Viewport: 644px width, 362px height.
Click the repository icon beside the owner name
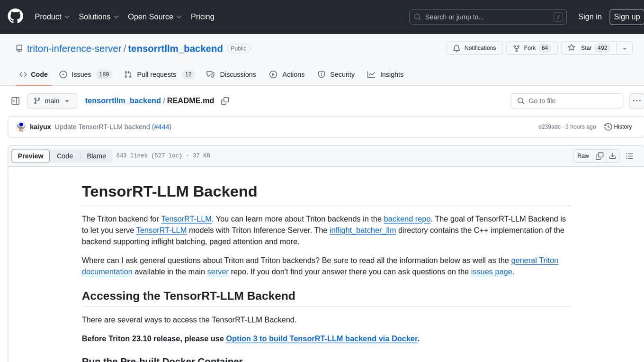pyautogui.click(x=19, y=48)
